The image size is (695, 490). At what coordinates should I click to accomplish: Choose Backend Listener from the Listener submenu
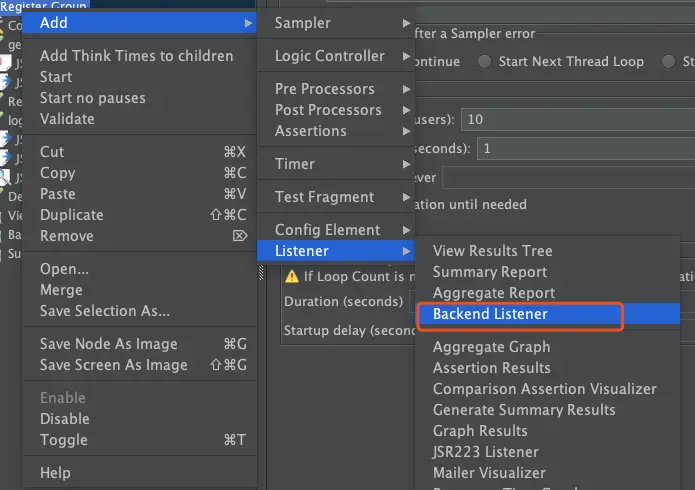pyautogui.click(x=490, y=314)
